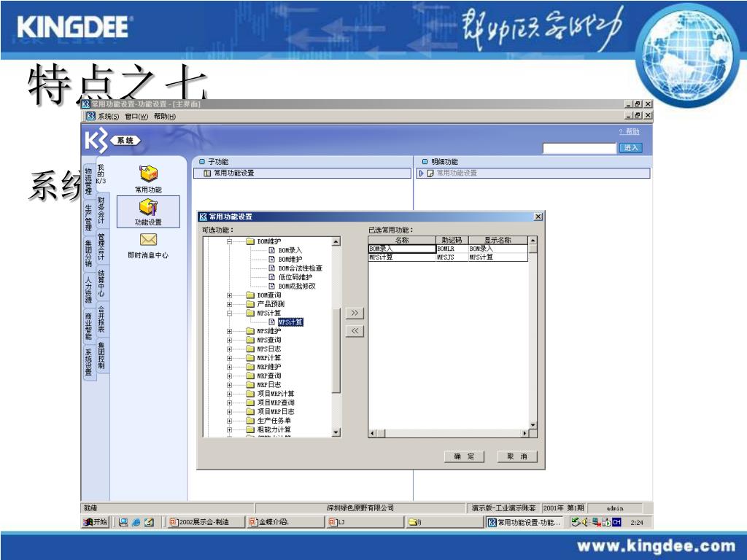
Task: Click the selected list's horizontal scroll right arrow
Action: click(525, 433)
